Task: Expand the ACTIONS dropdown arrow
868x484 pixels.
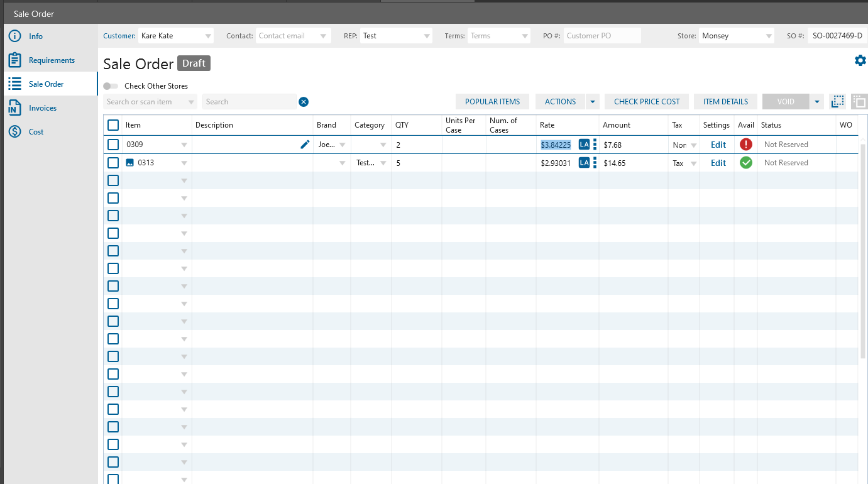Action: [592, 102]
